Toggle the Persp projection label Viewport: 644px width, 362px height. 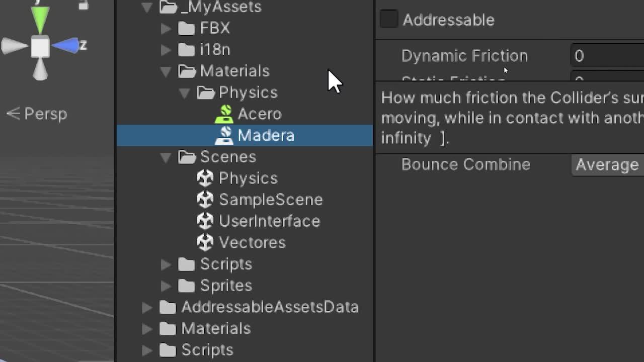click(x=37, y=114)
